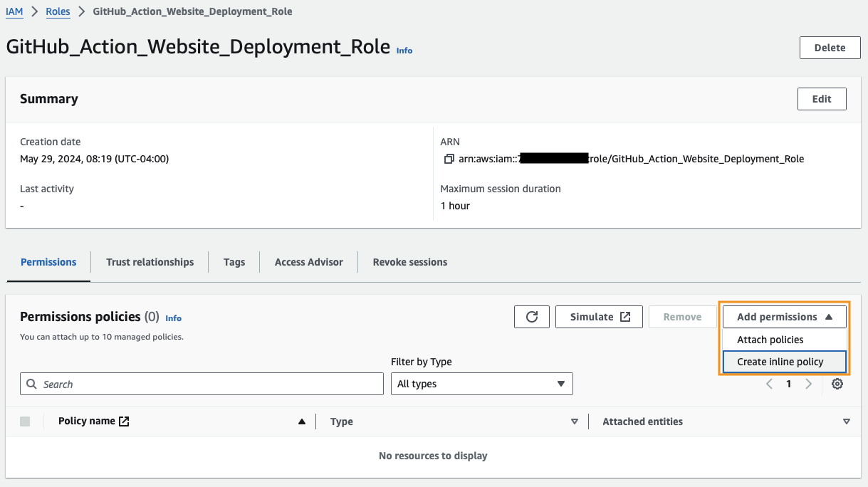Open the Tags tab
This screenshot has width=868, height=487.
(234, 262)
